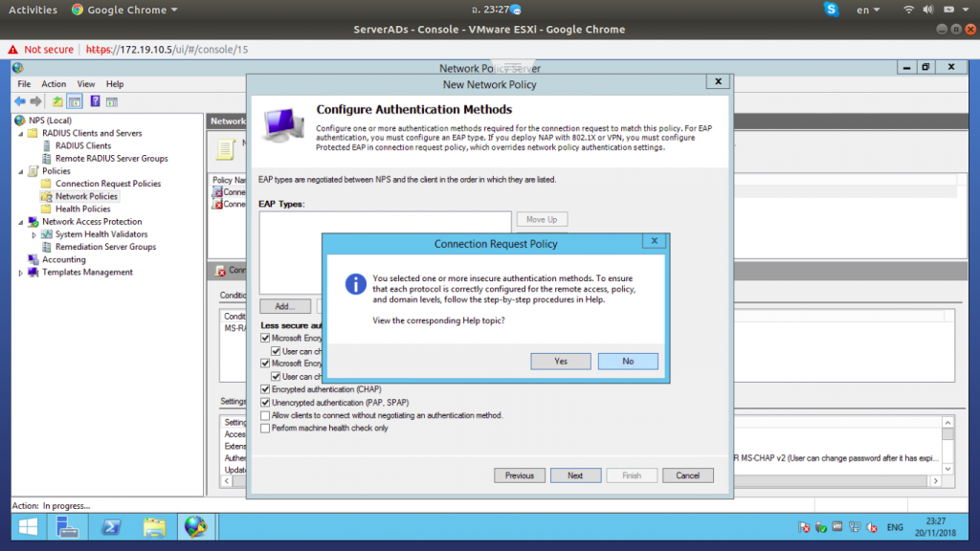Click the Back arrow in NPS toolbar

pos(20,101)
